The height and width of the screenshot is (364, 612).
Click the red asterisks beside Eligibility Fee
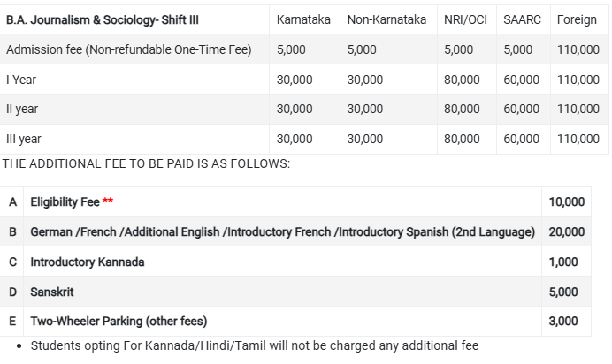coord(108,202)
